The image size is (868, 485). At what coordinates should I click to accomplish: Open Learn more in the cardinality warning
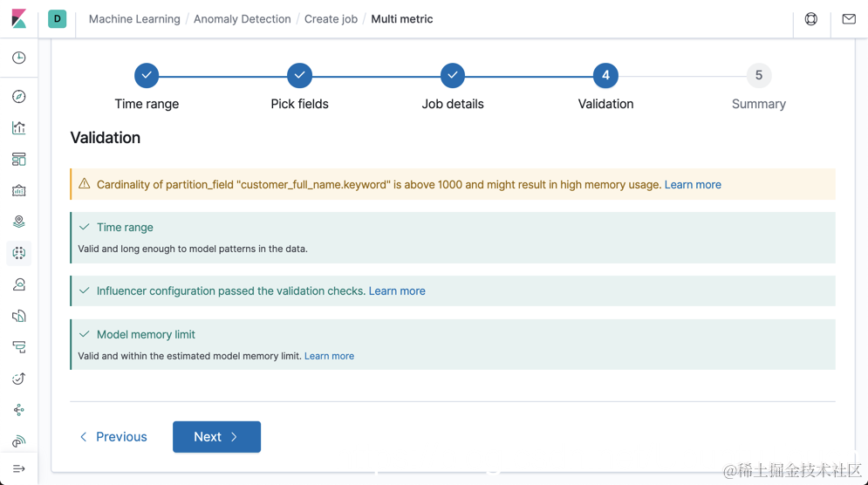point(693,185)
